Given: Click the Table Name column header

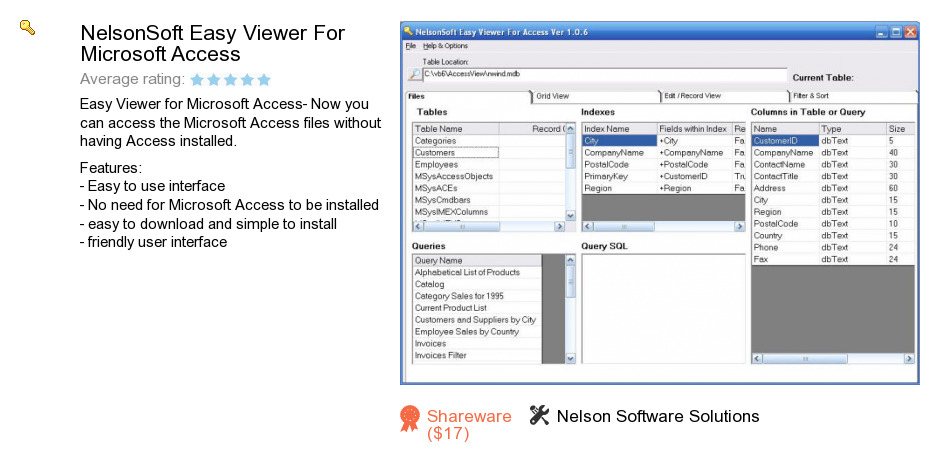Looking at the screenshot, I should (x=456, y=129).
